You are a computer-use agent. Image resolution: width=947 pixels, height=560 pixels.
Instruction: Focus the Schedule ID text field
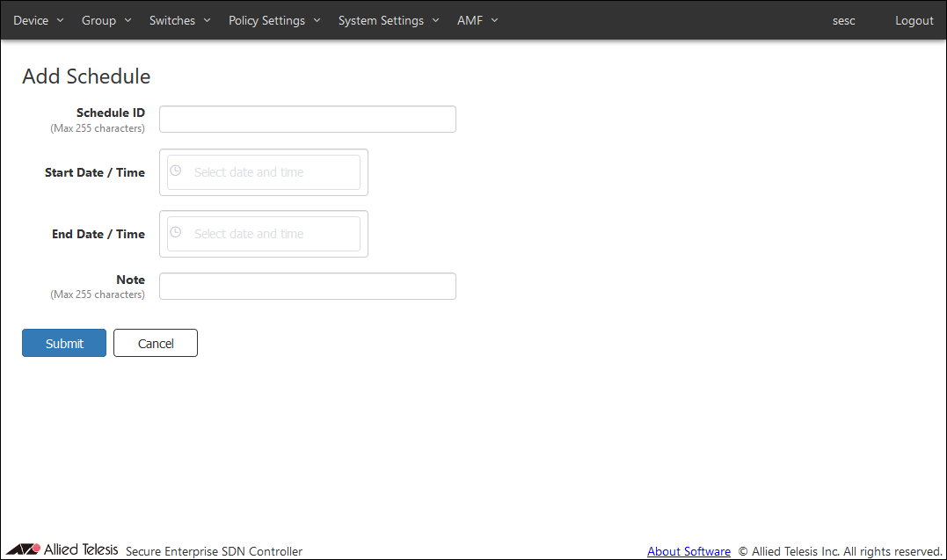(x=308, y=120)
